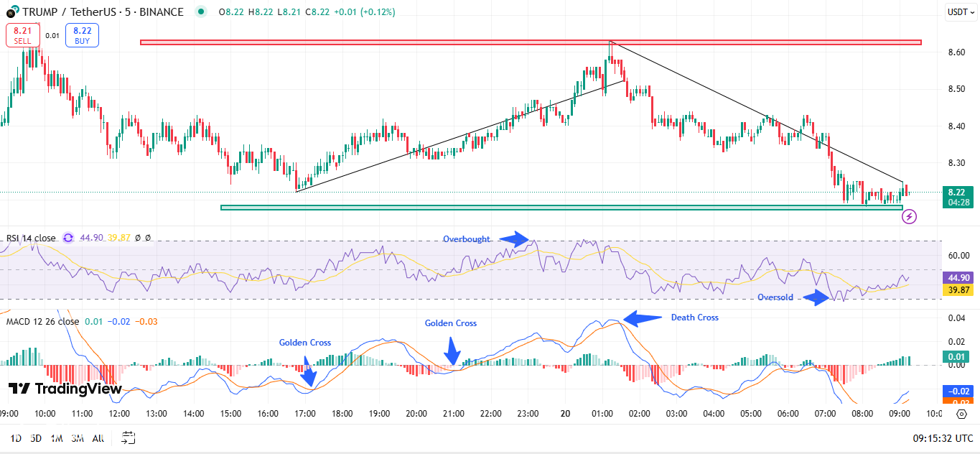
Task: Click the 17:00 time axis label
Action: [305, 414]
